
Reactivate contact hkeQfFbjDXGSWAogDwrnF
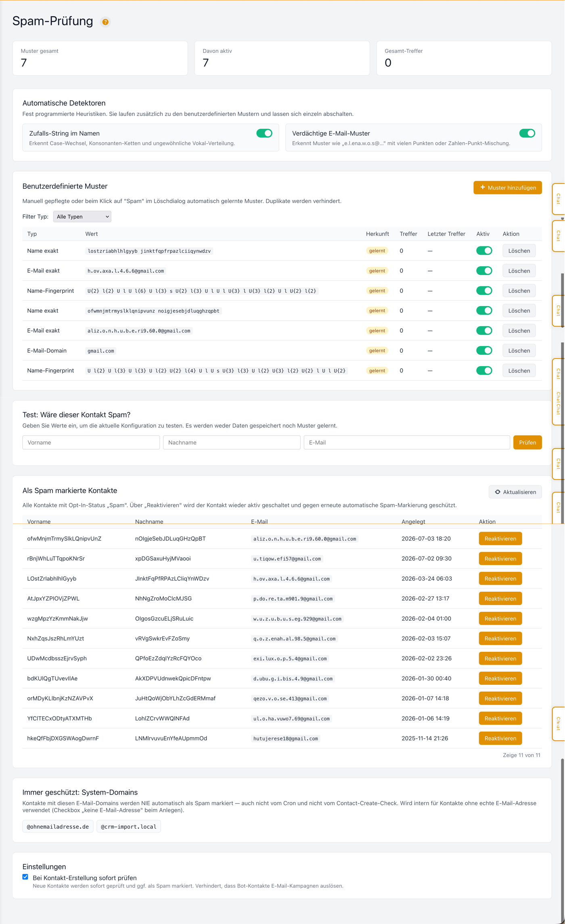(x=500, y=738)
